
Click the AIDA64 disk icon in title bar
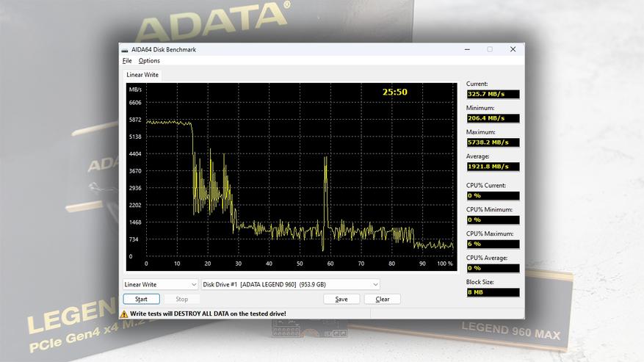point(125,50)
